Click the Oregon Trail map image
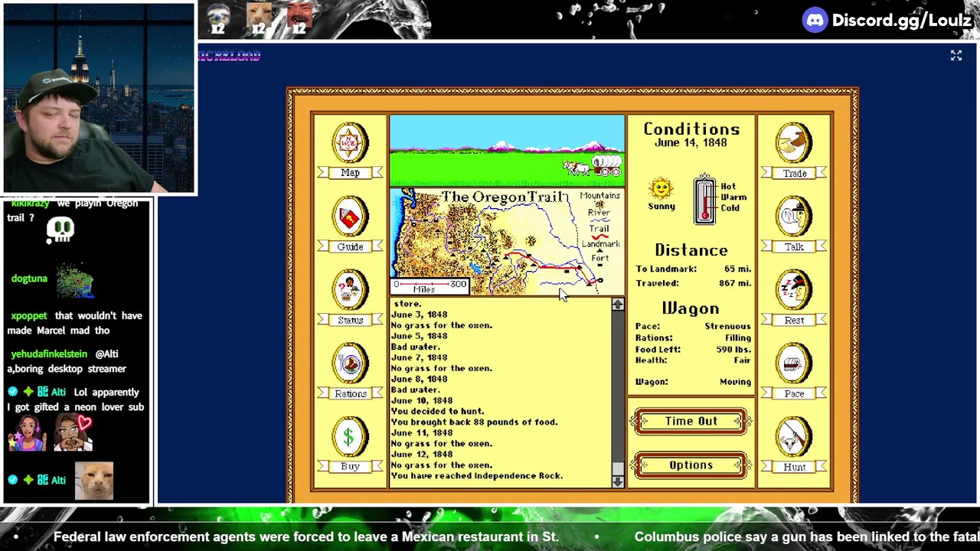This screenshot has width=980, height=551. (507, 242)
